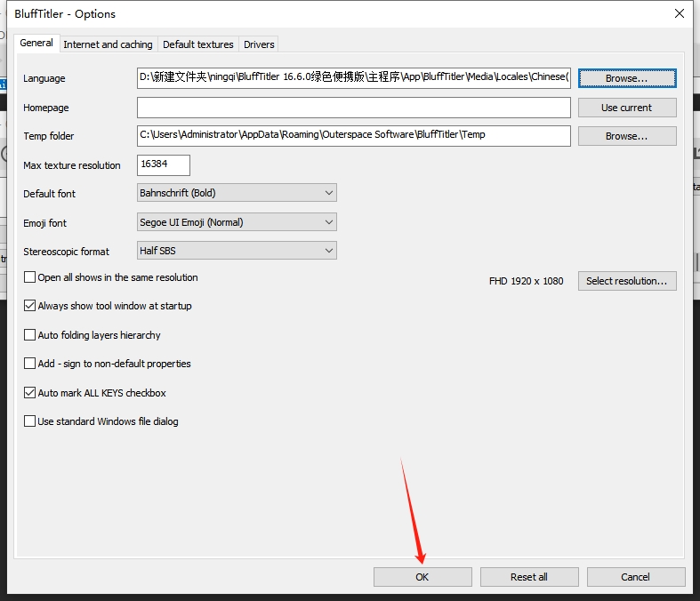The image size is (700, 601).
Task: Click the Select resolution button
Action: 627,281
